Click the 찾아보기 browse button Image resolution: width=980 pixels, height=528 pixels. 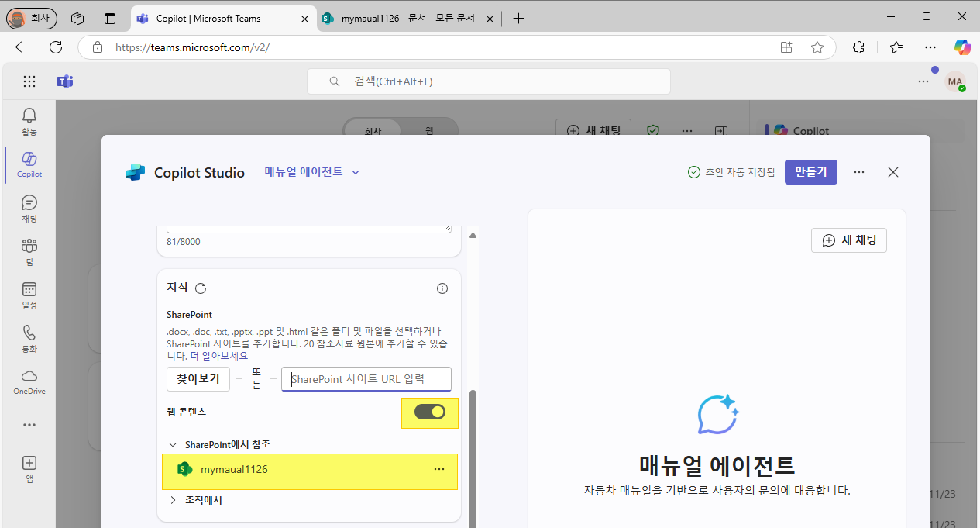tap(198, 378)
